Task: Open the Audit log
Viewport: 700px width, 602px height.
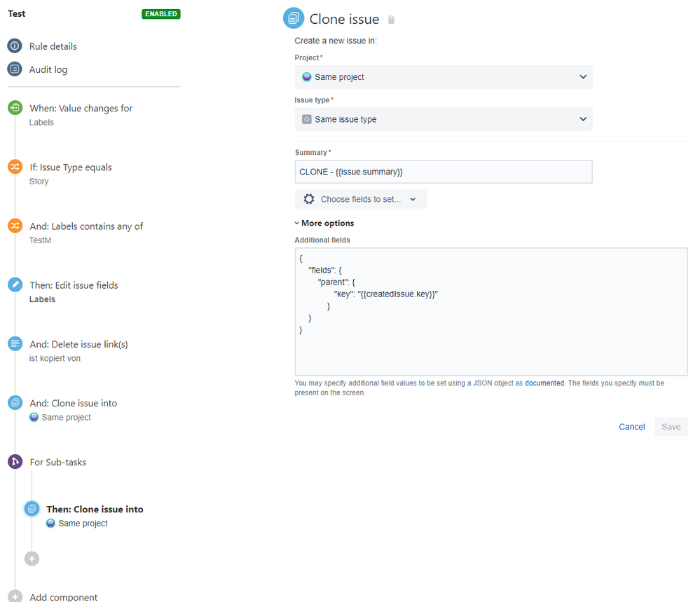Action: [x=48, y=69]
